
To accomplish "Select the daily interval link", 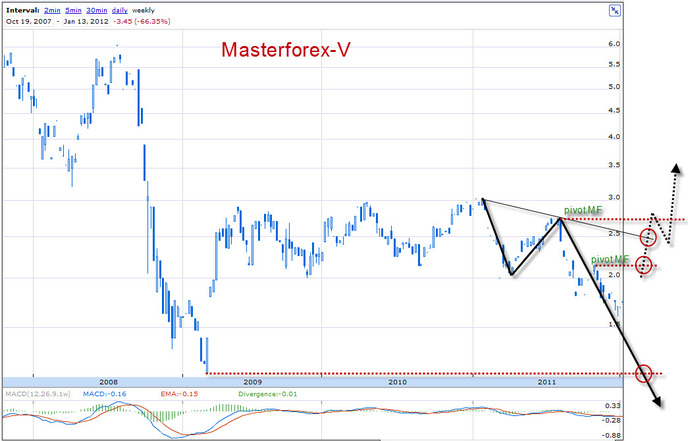I will click(120, 10).
